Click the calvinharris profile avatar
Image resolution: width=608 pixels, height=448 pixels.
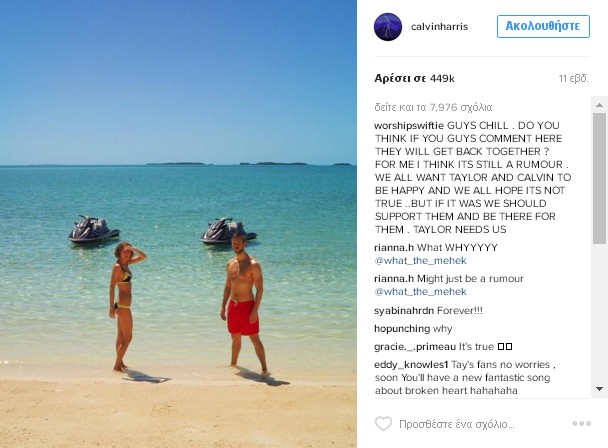388,27
